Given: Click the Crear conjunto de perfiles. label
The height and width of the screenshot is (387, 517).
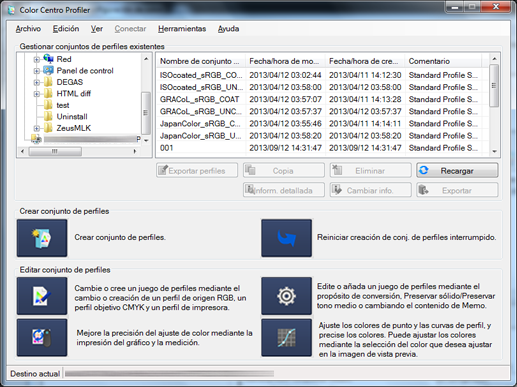Looking at the screenshot, I should pyautogui.click(x=120, y=238).
